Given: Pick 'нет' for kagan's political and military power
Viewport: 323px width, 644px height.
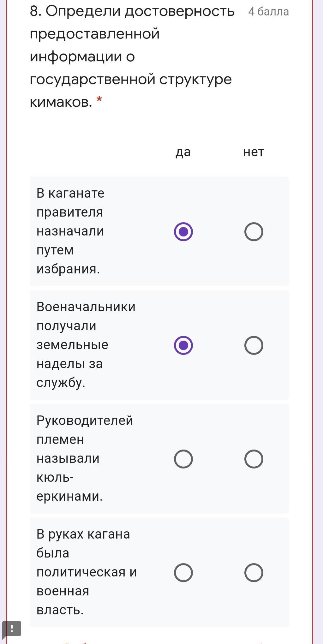Looking at the screenshot, I should pyautogui.click(x=254, y=573).
